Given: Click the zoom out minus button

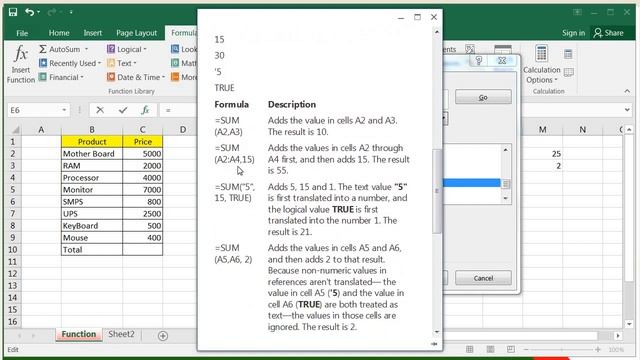Looking at the screenshot, I should click(526, 349).
